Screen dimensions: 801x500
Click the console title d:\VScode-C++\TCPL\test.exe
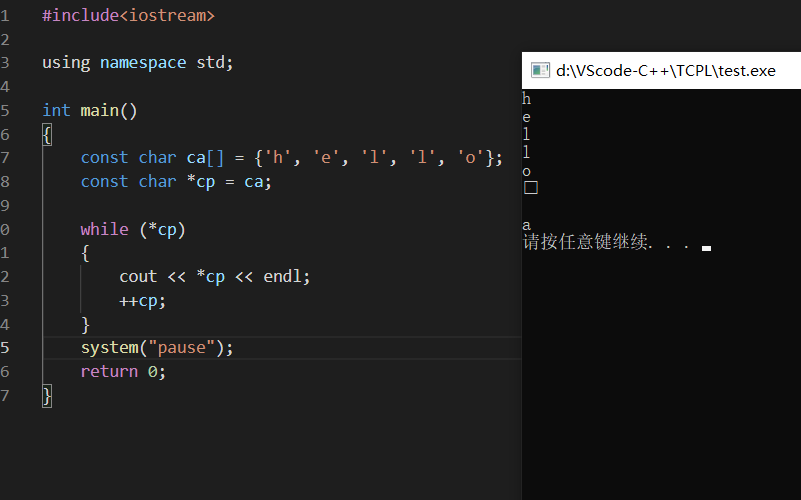666,70
